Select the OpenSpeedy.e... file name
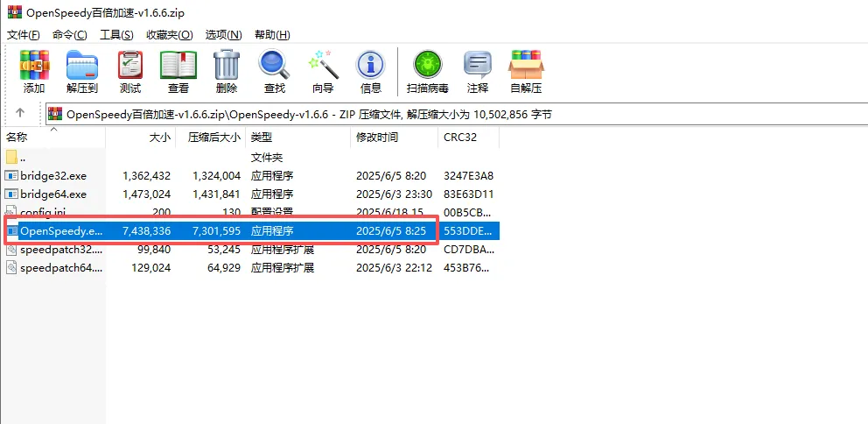Screen dimensions: 868x424 pos(61,231)
